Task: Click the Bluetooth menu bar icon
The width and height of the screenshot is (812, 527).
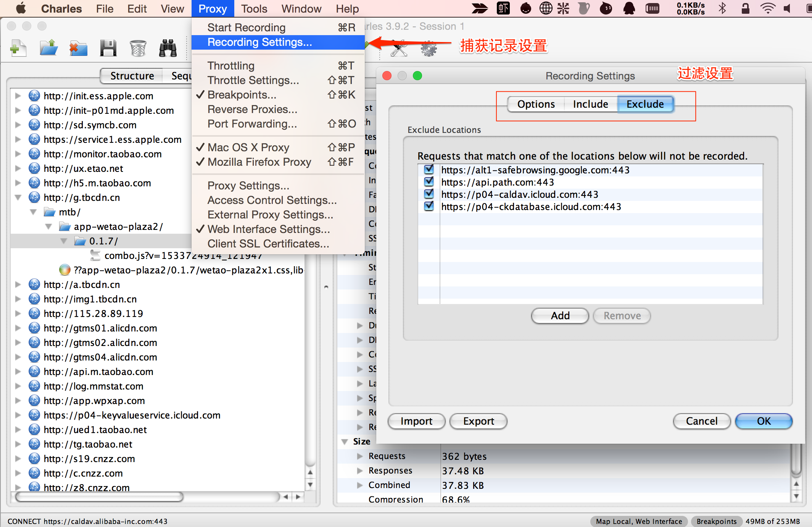Action: click(722, 8)
